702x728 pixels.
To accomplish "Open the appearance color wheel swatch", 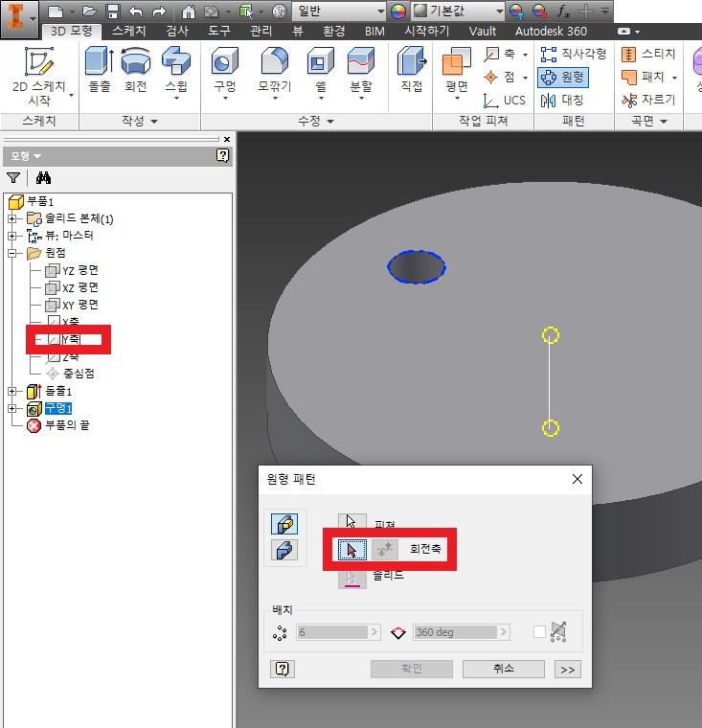I will (x=397, y=11).
